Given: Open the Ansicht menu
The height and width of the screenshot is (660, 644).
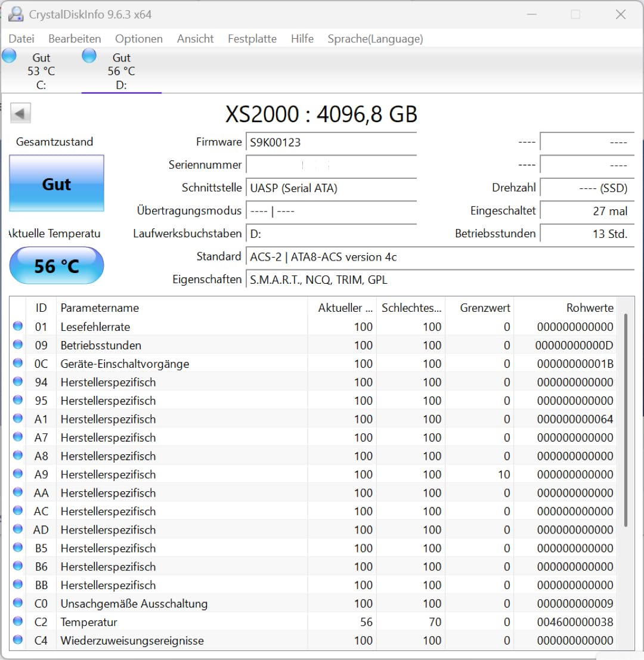Looking at the screenshot, I should 196,39.
